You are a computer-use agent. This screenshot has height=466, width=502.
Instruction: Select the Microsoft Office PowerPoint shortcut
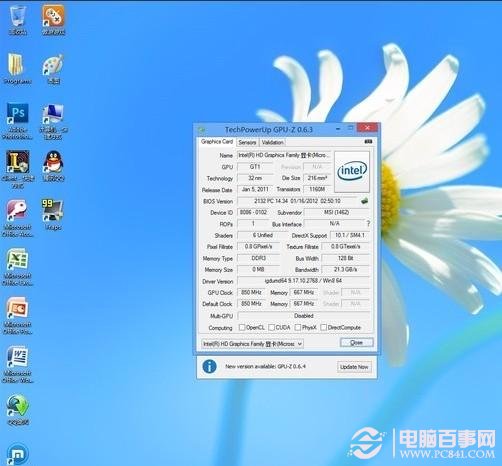click(18, 316)
